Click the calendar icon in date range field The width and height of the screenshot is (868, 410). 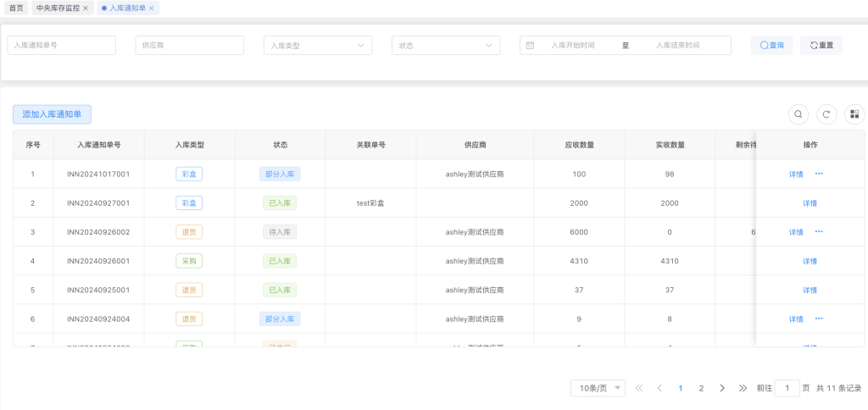pos(530,46)
